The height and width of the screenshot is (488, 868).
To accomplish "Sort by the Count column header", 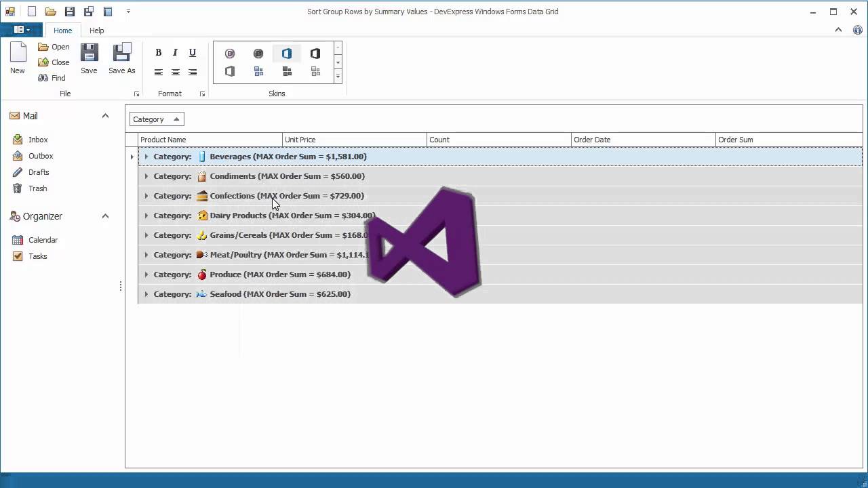I will 499,140.
